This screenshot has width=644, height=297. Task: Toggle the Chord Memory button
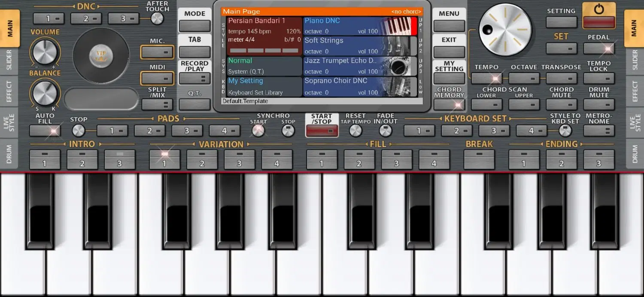click(x=449, y=104)
